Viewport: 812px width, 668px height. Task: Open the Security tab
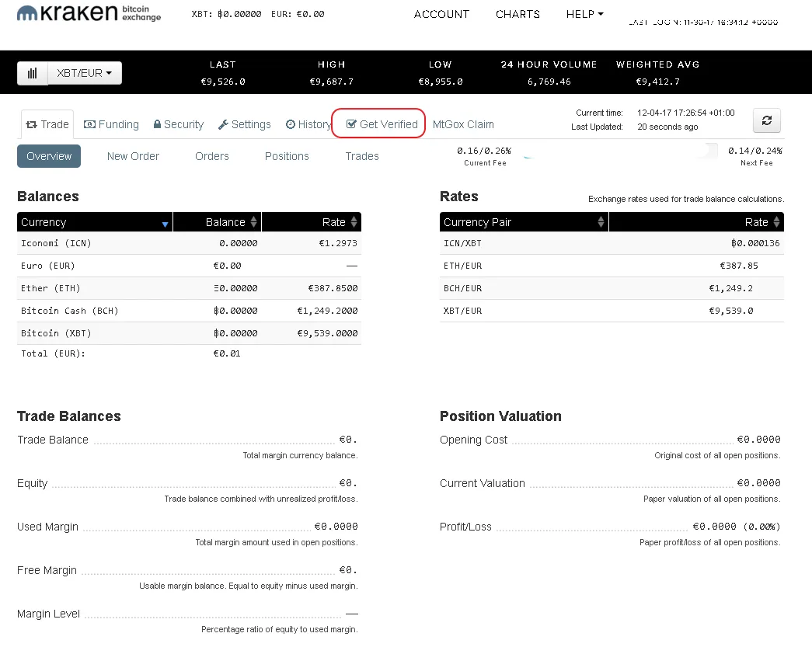click(179, 124)
